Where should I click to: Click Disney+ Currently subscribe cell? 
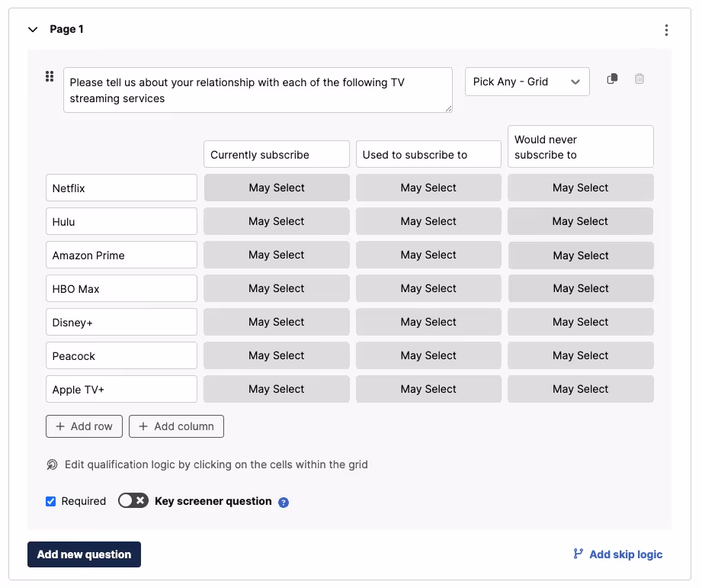pyautogui.click(x=277, y=322)
